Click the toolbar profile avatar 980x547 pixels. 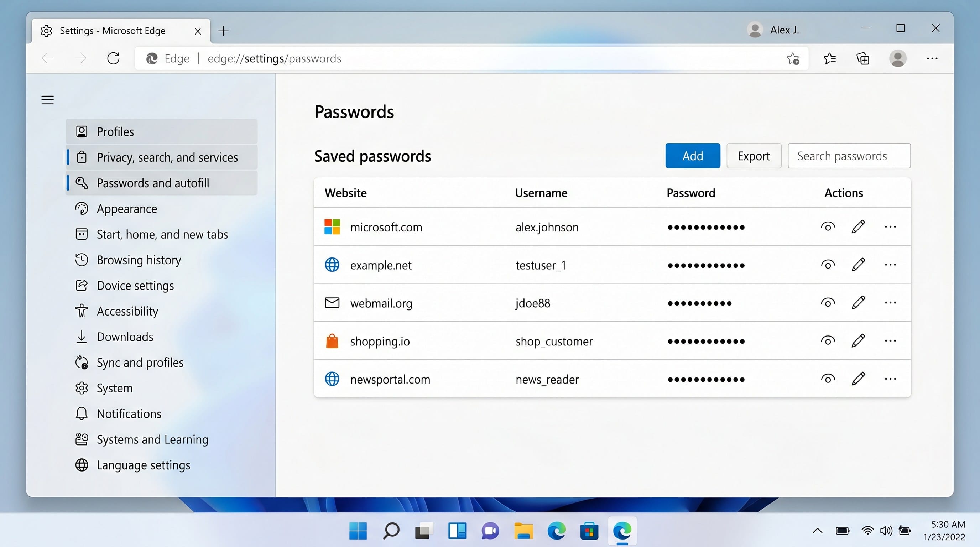[x=898, y=58]
